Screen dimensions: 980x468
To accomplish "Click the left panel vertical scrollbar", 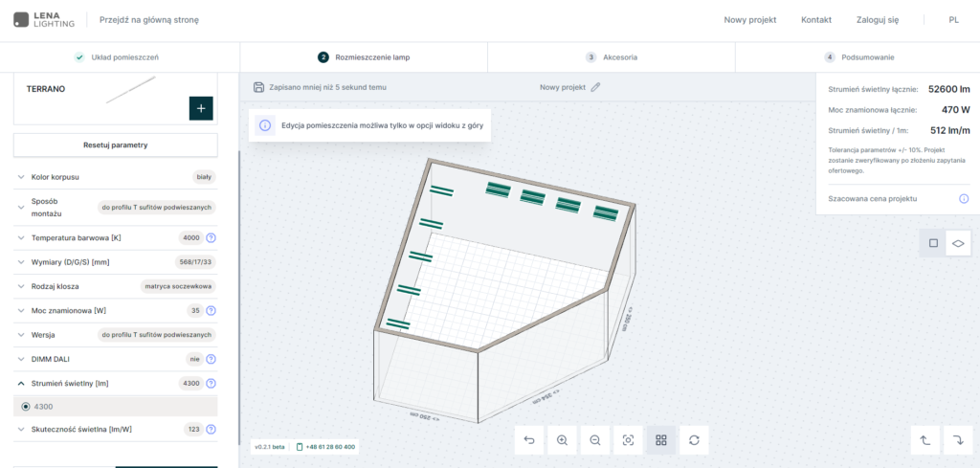I will pos(238,287).
